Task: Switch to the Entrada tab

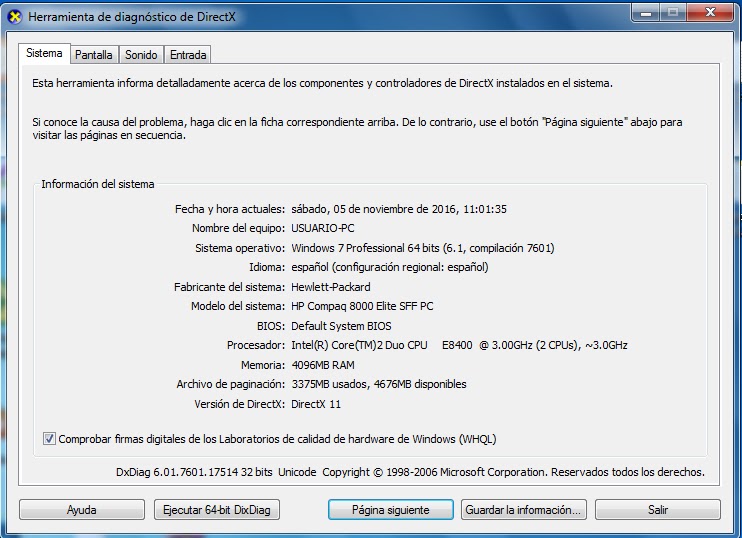Action: point(188,55)
